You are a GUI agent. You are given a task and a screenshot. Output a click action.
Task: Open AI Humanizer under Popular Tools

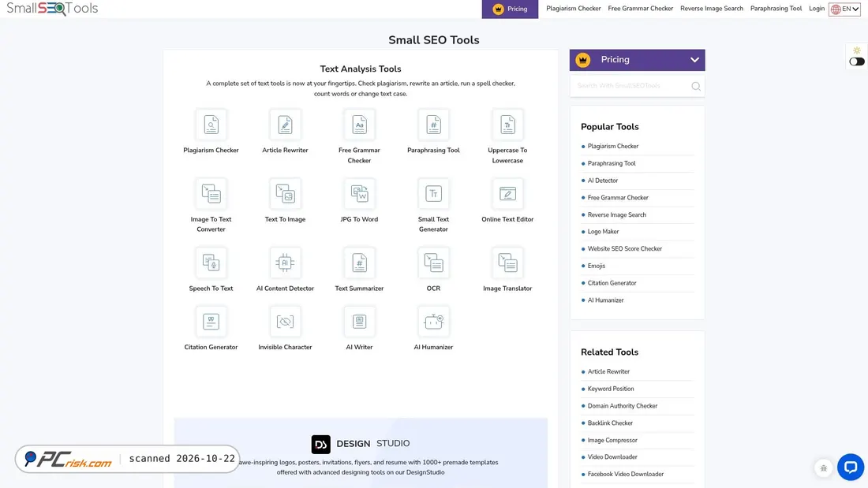pyautogui.click(x=605, y=300)
